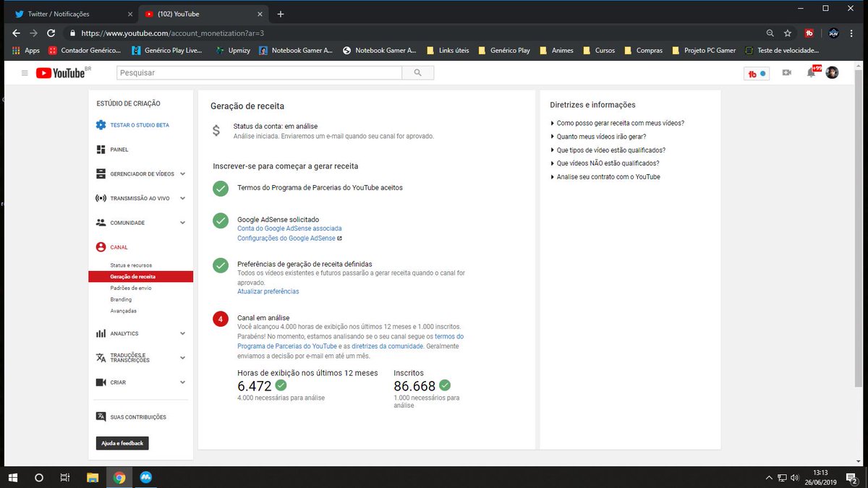
Task: Click Testar o Studio Beta link
Action: coord(140,125)
